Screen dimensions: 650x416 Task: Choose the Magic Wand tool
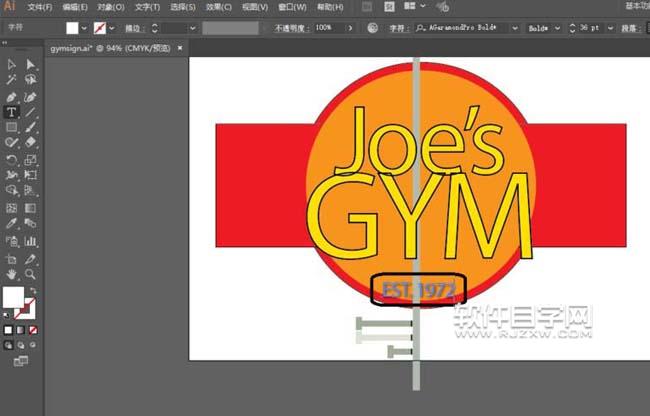point(12,80)
